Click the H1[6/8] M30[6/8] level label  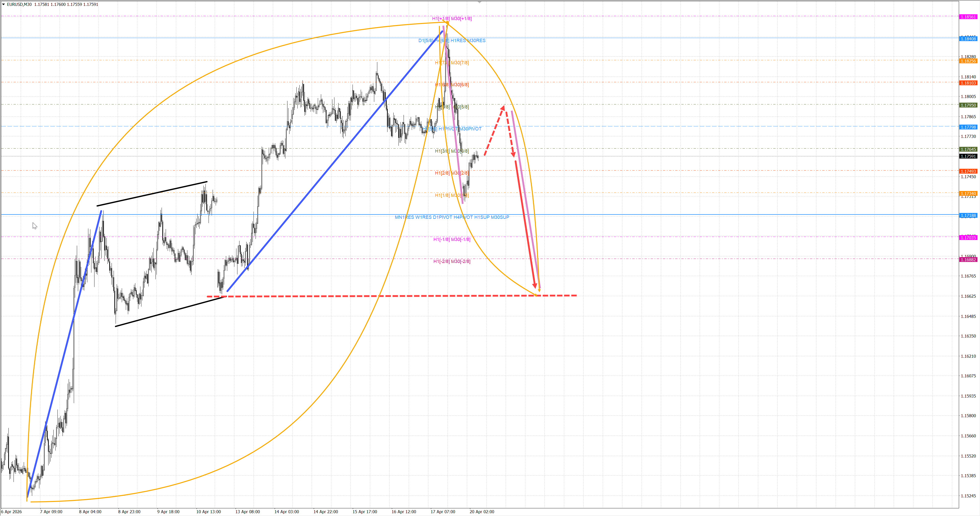click(x=452, y=85)
